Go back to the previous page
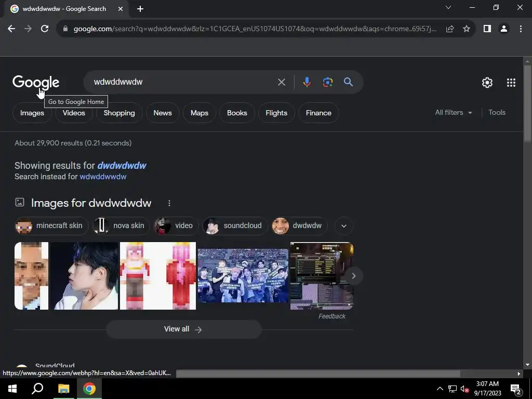The image size is (532, 399). pos(11,29)
